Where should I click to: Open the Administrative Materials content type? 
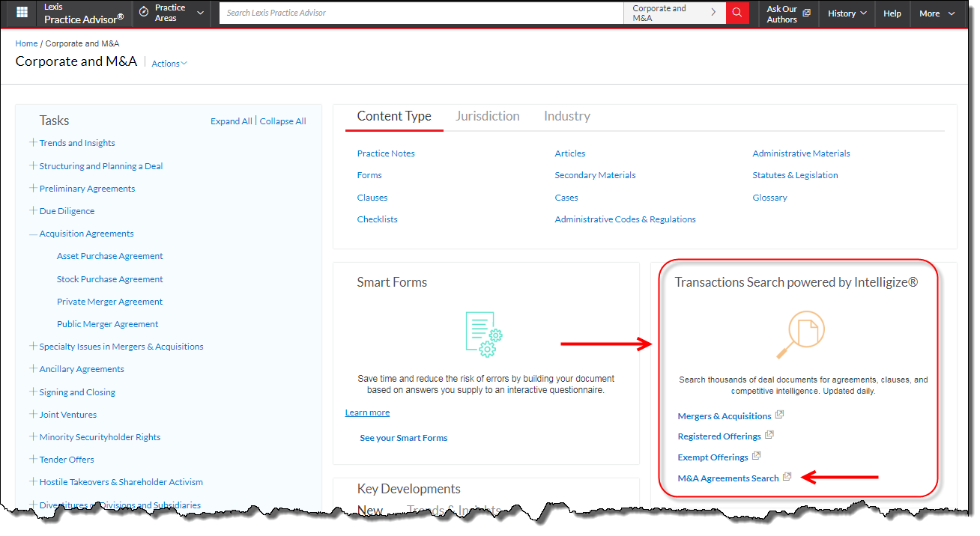pyautogui.click(x=801, y=153)
